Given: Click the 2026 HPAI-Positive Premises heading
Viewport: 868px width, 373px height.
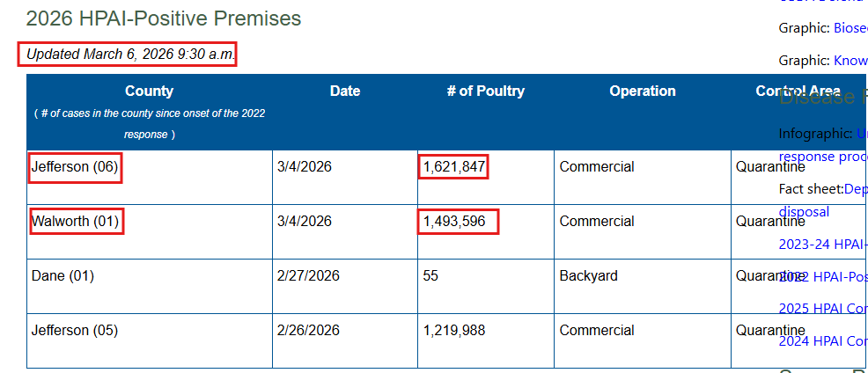Looking at the screenshot, I should pyautogui.click(x=163, y=18).
